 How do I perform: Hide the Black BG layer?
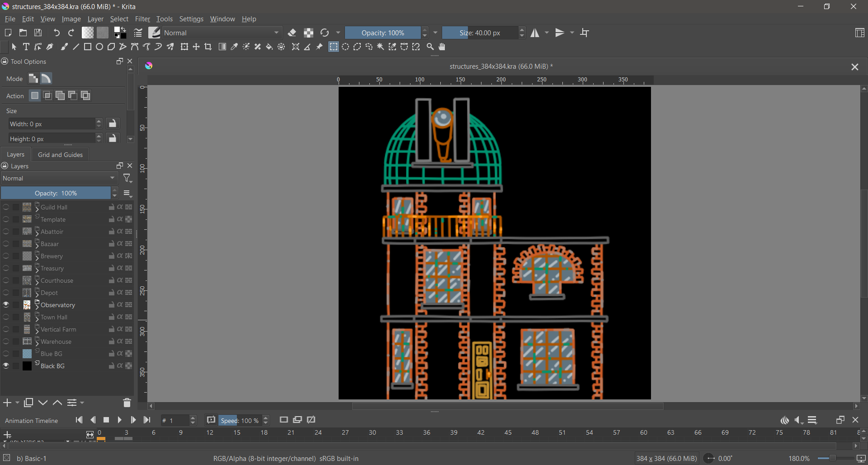(x=6, y=366)
